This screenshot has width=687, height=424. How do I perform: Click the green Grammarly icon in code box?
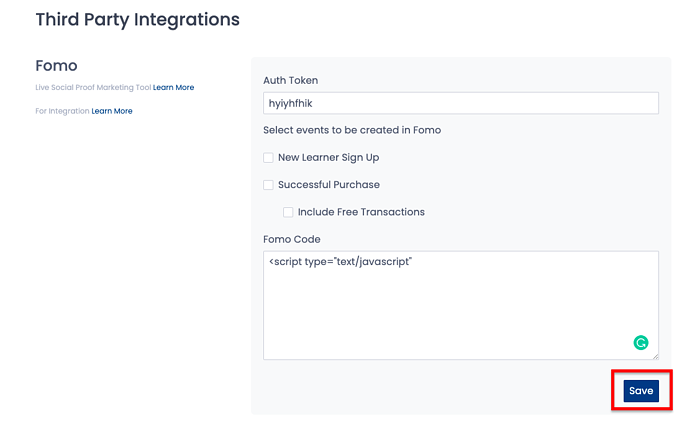coord(641,343)
